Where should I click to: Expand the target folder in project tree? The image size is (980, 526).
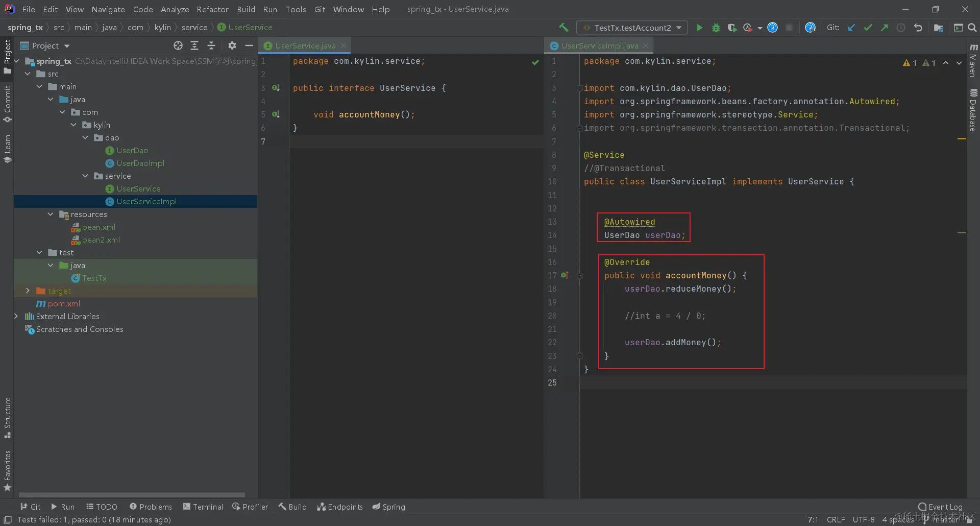pyautogui.click(x=28, y=291)
